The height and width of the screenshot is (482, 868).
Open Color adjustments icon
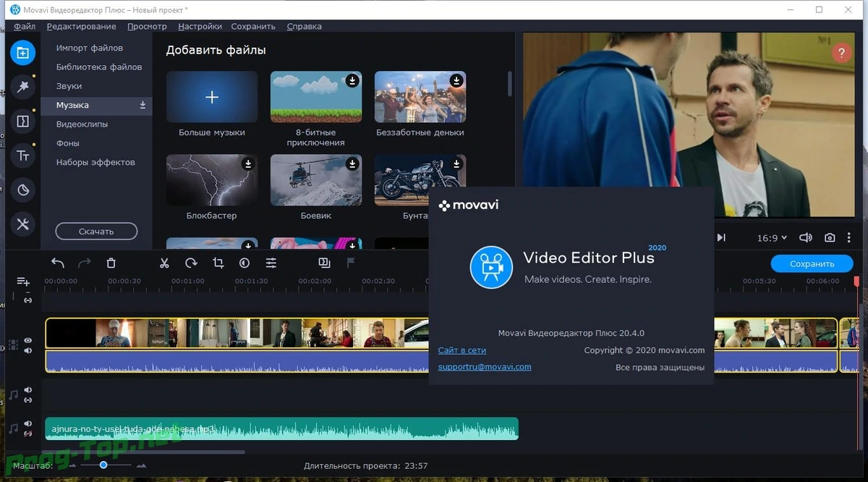pyautogui.click(x=244, y=263)
